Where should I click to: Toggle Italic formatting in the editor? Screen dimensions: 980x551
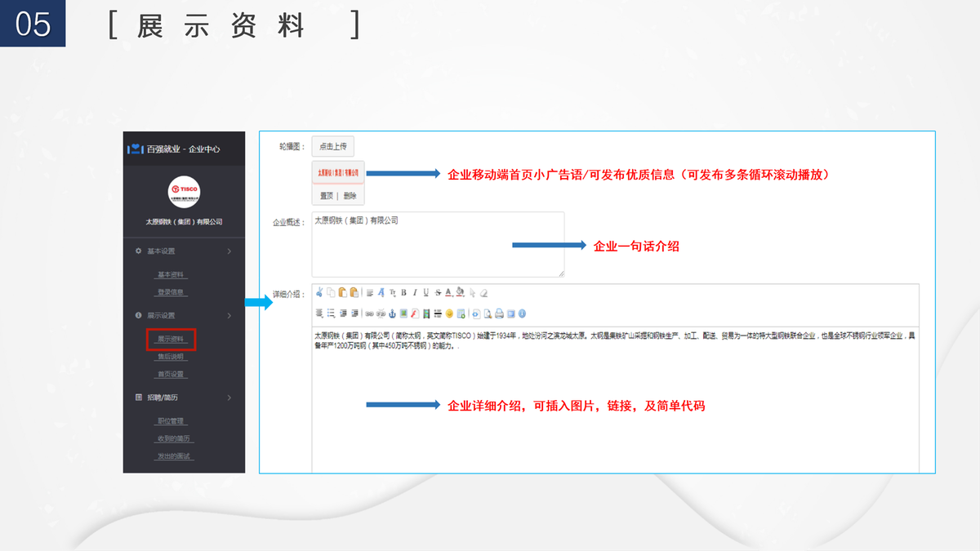coord(415,292)
